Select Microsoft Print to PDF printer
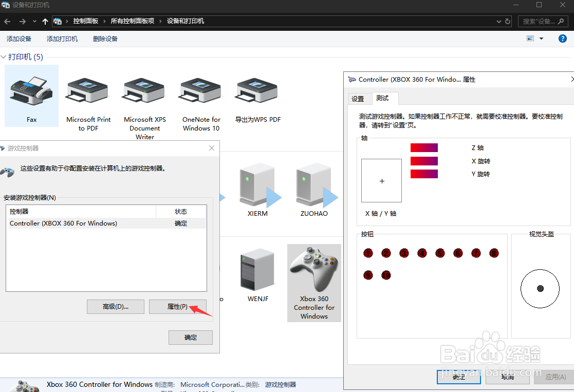Viewport: 574px width, 392px height. tap(88, 103)
